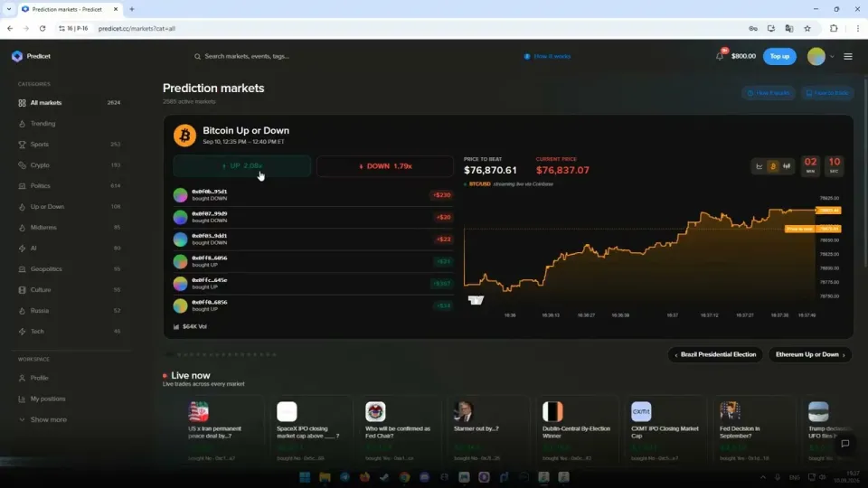Open a new browser tab
The width and height of the screenshot is (868, 488).
pyautogui.click(x=132, y=9)
